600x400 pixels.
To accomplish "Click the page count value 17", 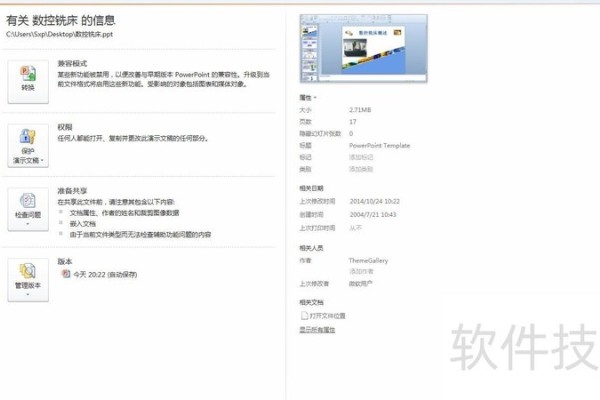I will tap(353, 122).
